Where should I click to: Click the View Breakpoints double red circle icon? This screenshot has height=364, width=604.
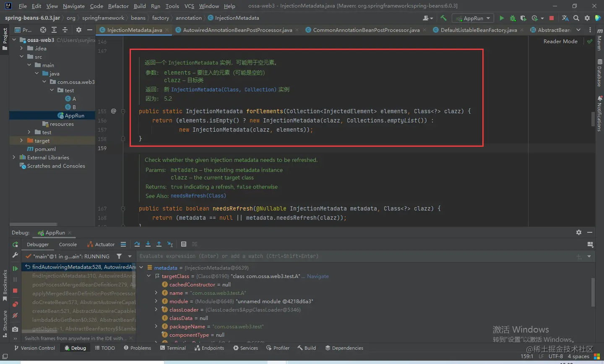15,304
